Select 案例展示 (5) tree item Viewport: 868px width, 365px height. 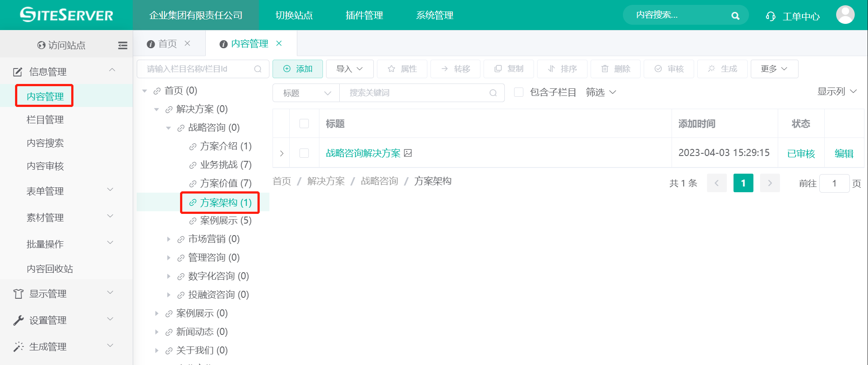coord(226,221)
